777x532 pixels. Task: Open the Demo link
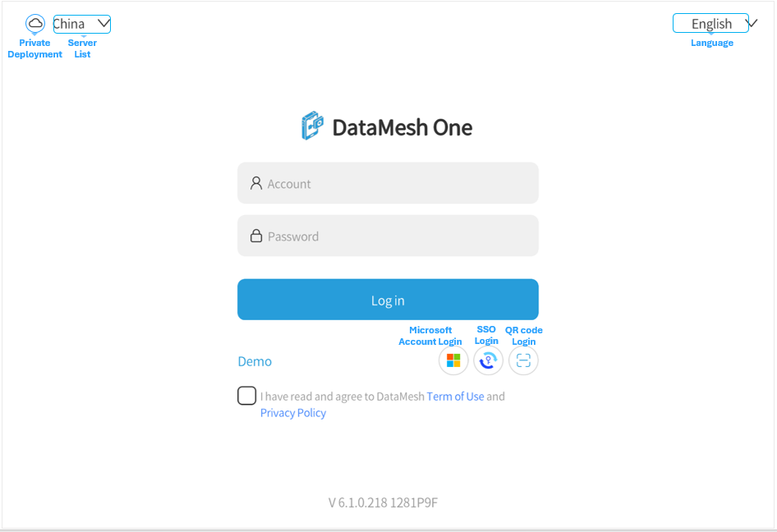[x=255, y=361]
